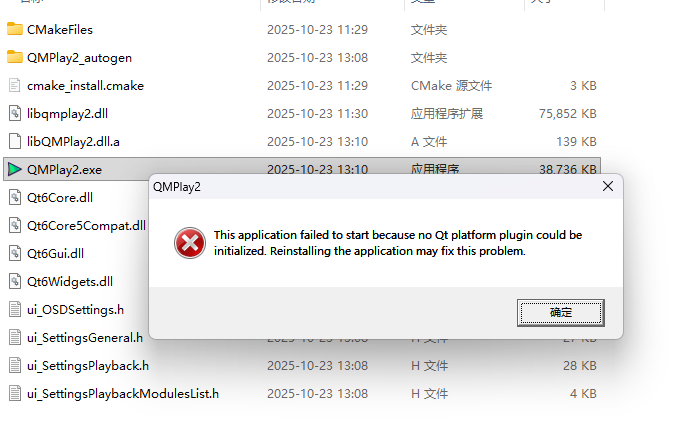Click the QMPlay2 dialog title bar

(374, 186)
